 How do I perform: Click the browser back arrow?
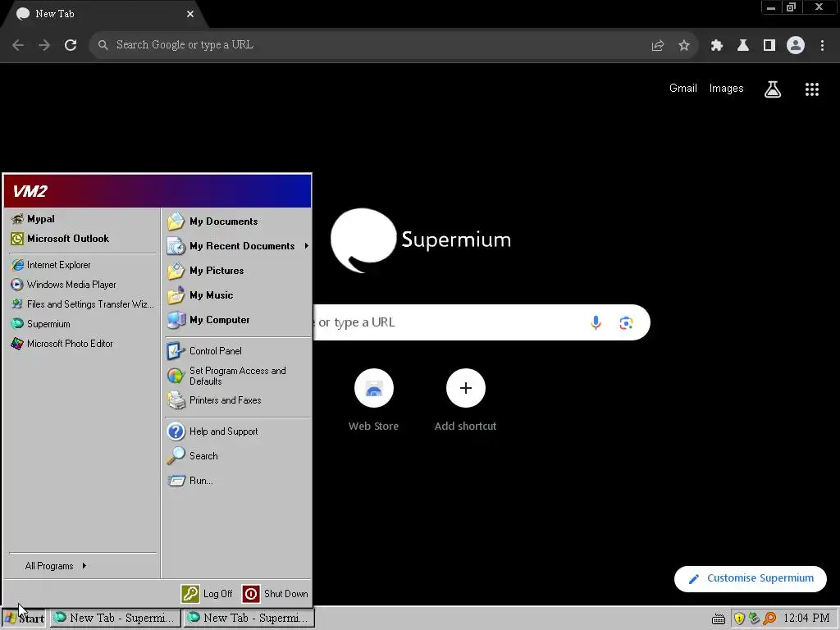[18, 45]
